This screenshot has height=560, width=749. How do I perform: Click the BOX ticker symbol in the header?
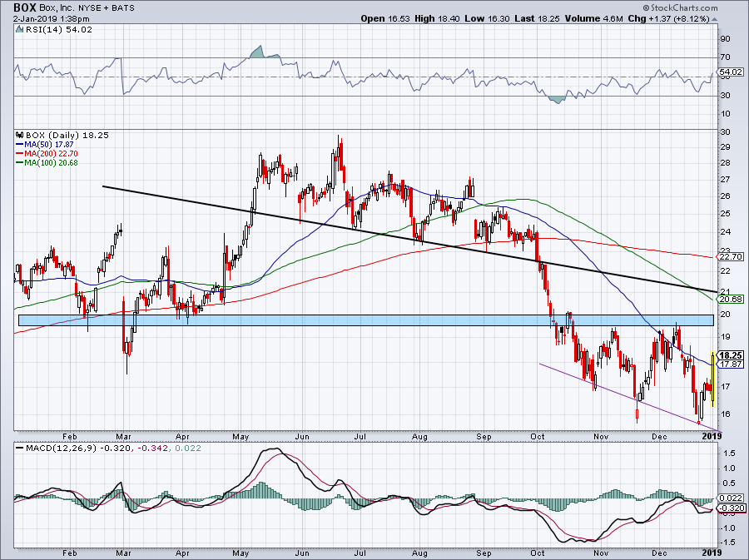click(x=24, y=7)
